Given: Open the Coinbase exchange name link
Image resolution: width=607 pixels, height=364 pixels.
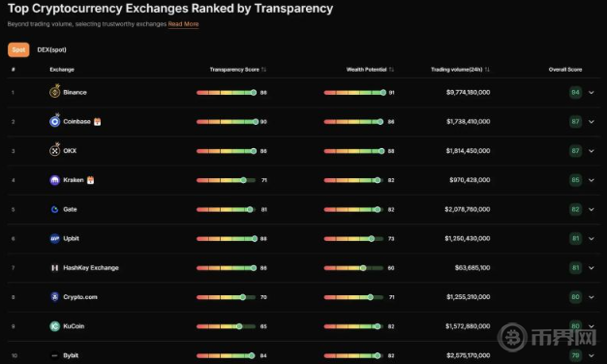Looking at the screenshot, I should [x=76, y=122].
